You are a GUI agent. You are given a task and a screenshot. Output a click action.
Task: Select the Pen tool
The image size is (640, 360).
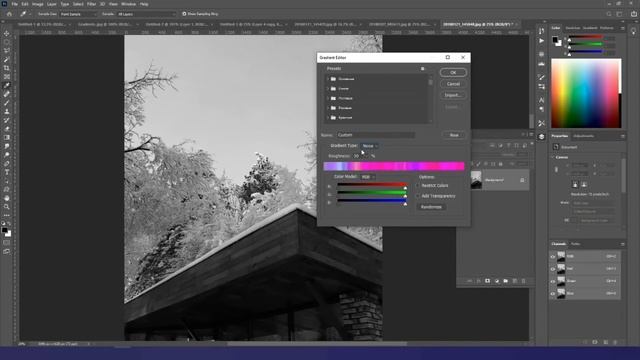click(7, 164)
